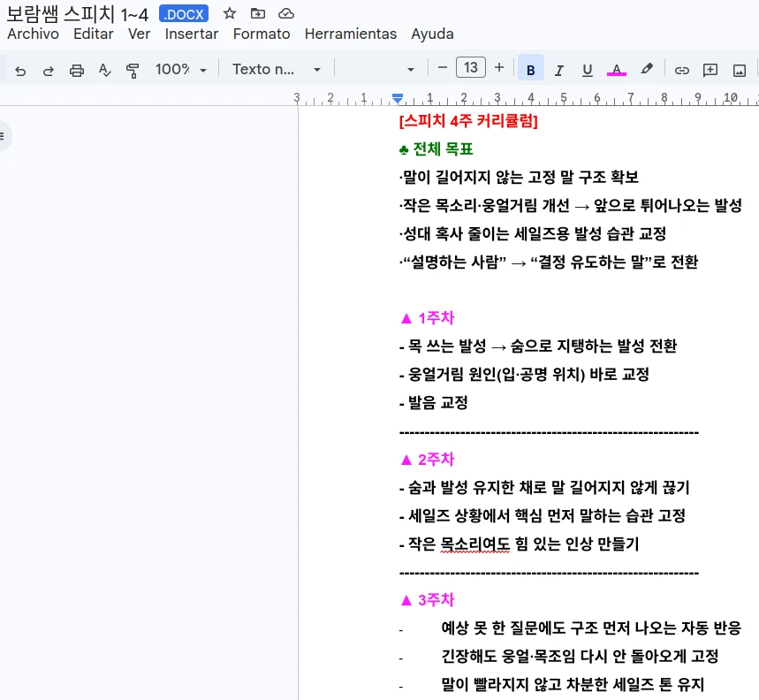759x700 pixels.
Task: Click the font size 13 field
Action: [470, 68]
